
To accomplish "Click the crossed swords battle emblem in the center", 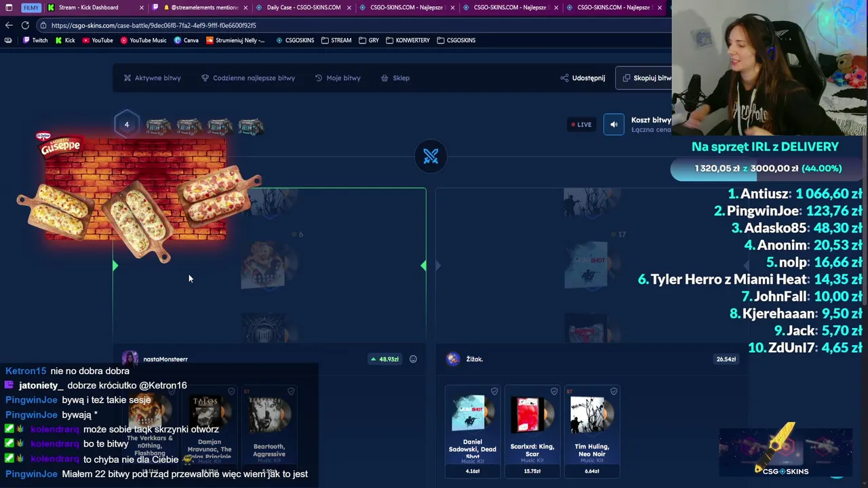I will coord(431,157).
